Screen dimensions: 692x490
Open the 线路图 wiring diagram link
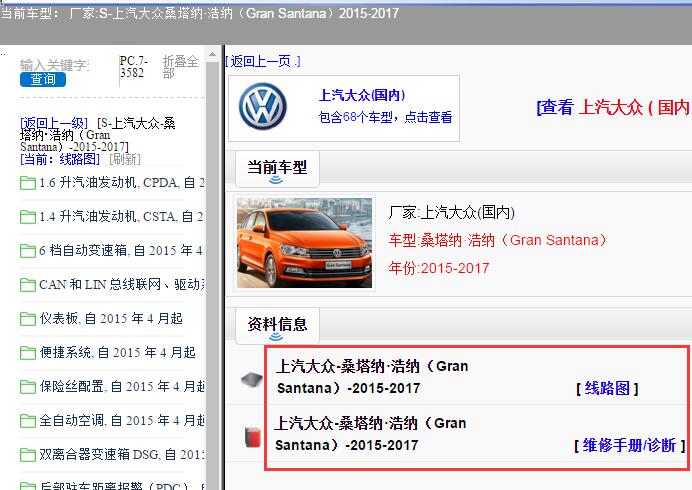coord(607,388)
